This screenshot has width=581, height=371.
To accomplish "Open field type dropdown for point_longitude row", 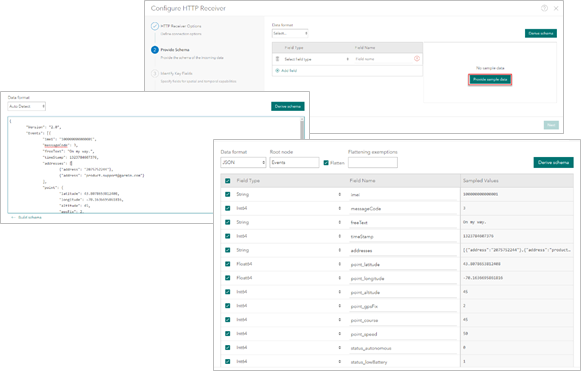I will pos(289,278).
